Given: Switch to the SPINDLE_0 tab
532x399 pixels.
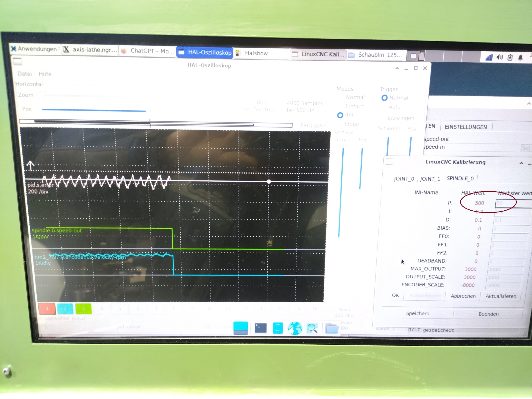Looking at the screenshot, I should coord(460,178).
